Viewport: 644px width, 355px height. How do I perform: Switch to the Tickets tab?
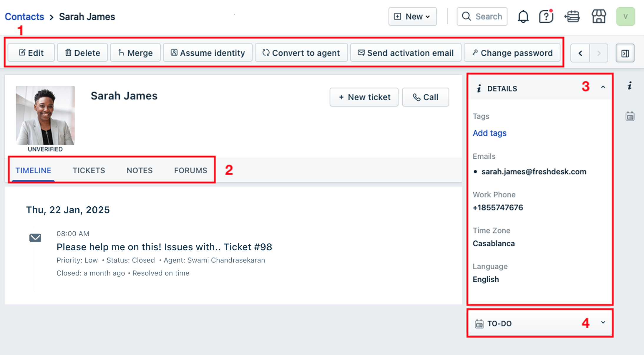tap(89, 170)
